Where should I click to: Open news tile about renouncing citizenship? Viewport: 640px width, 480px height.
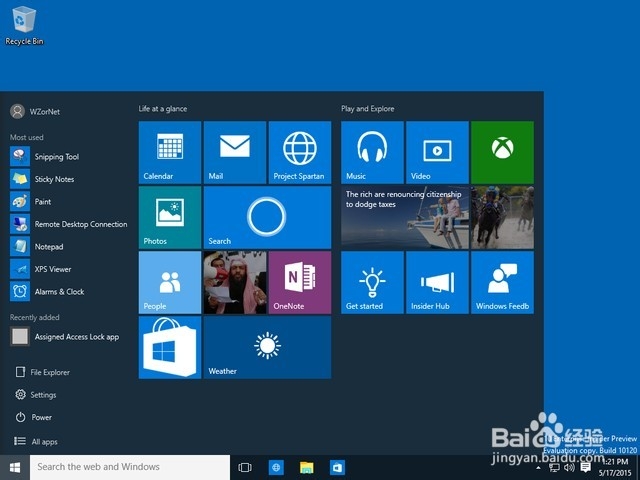tap(405, 218)
